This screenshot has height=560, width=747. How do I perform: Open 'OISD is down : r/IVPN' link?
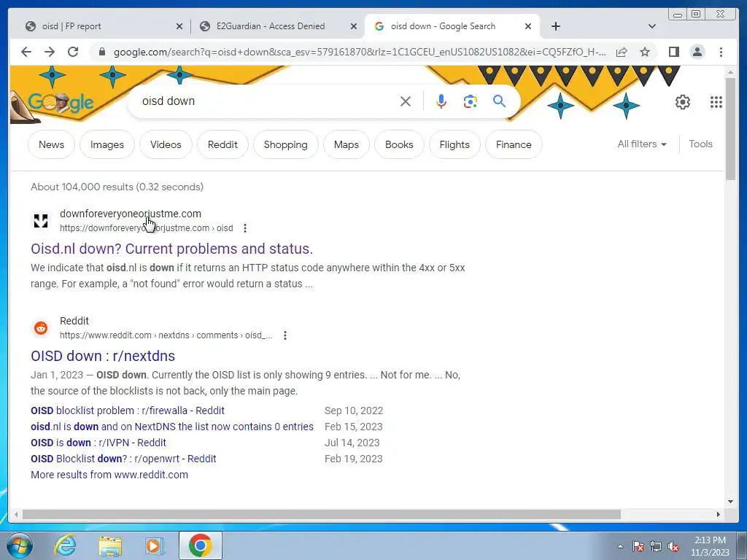(x=98, y=443)
